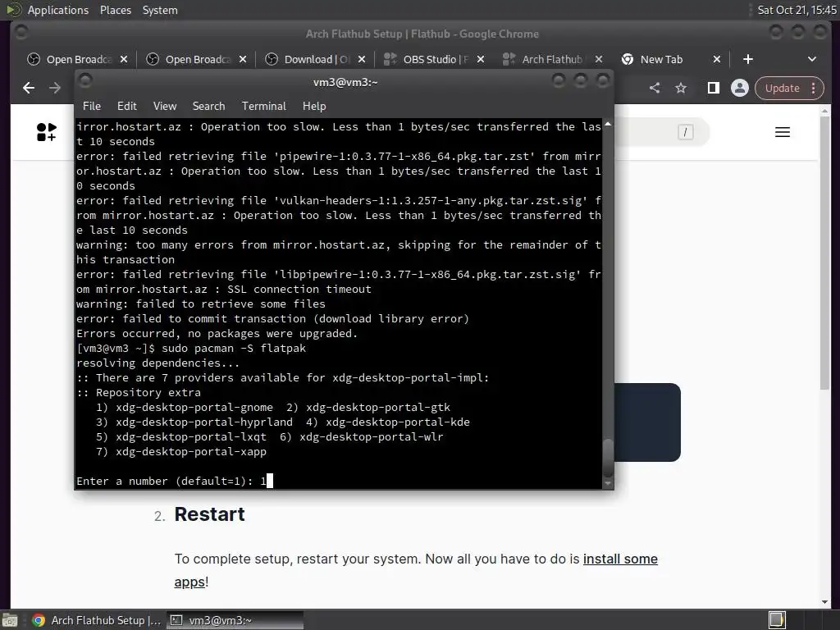Open terminal File menu
The image size is (840, 630).
point(92,106)
